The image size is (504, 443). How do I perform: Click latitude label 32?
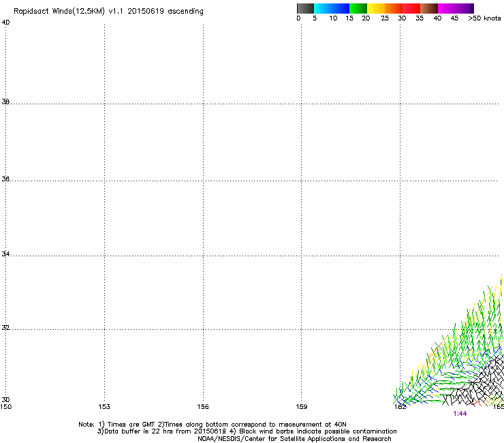click(5, 328)
